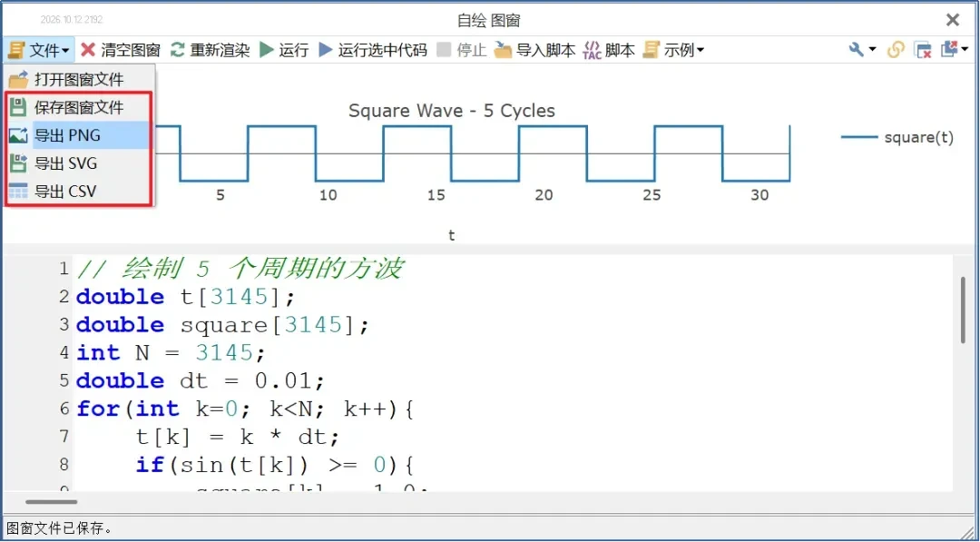Viewport: 980px width, 542px height.
Task: Choose 导出 SVG from the menu
Action: coord(79,163)
